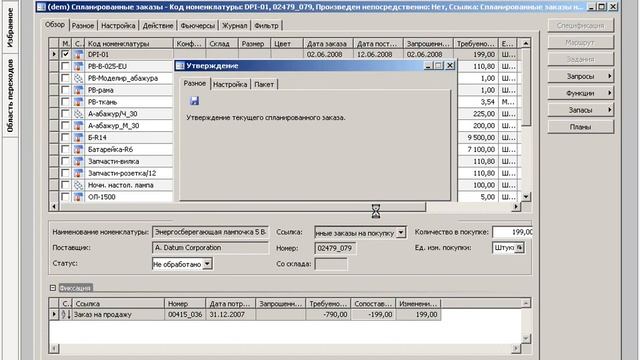The height and width of the screenshot is (360, 640).
Task: Click the item icon in the Запчасти-розетка/12 row
Action: [78, 173]
